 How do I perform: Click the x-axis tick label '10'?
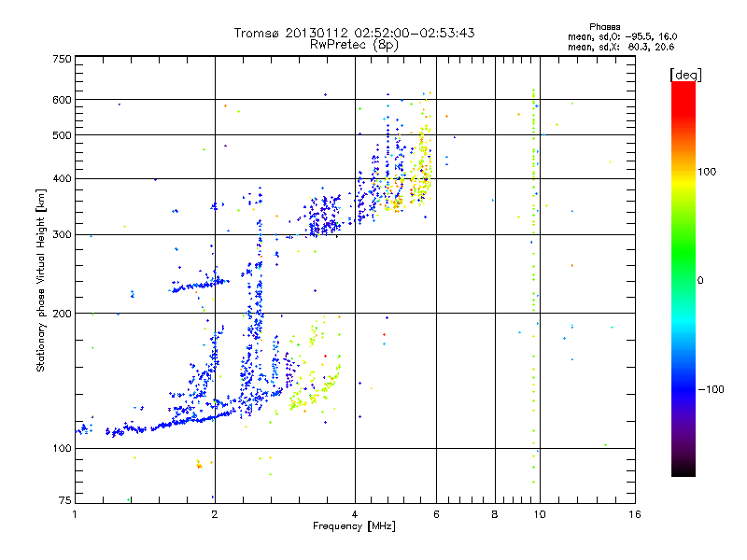[x=540, y=514]
